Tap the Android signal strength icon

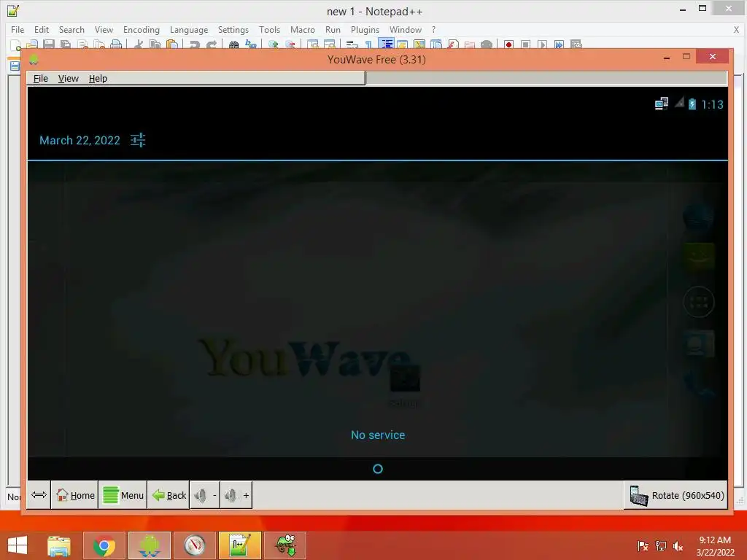[x=679, y=102]
